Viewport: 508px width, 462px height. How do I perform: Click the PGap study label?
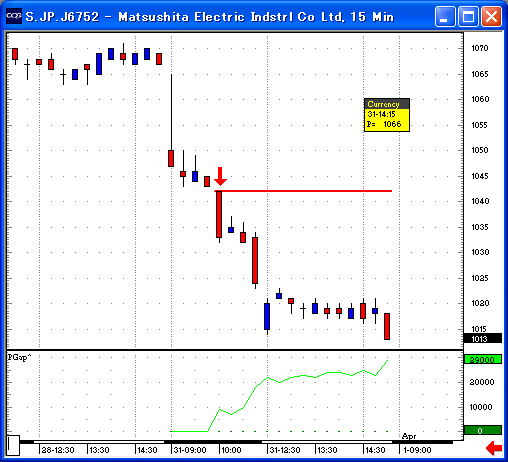pos(19,357)
